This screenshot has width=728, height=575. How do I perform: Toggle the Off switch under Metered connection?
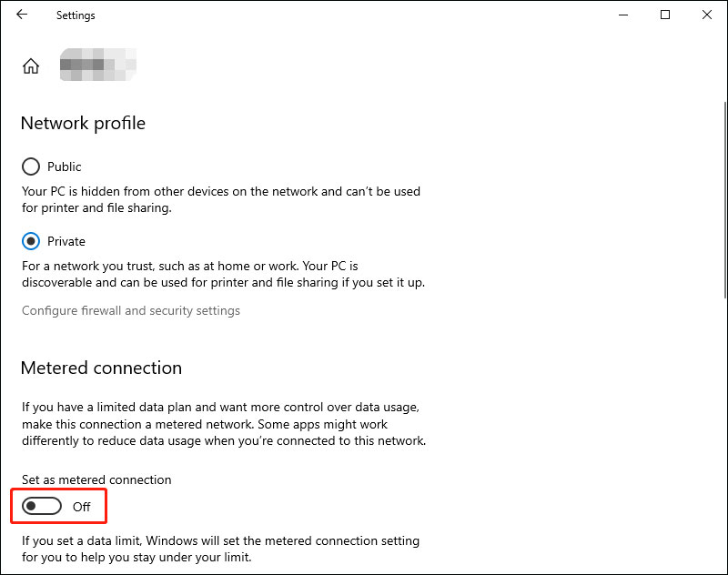(x=40, y=506)
